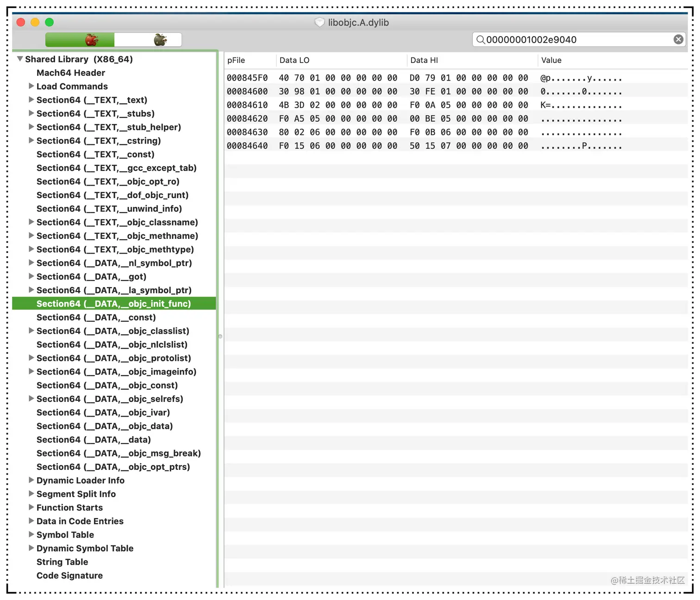Click the pFile column header

(250, 60)
